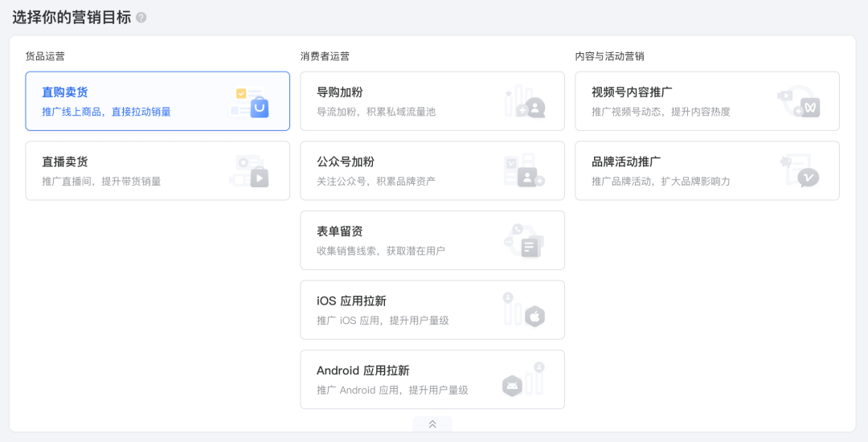Click the speech bubble icon on 品牌活动推广
Image resolution: width=868 pixels, height=442 pixels.
(x=809, y=178)
